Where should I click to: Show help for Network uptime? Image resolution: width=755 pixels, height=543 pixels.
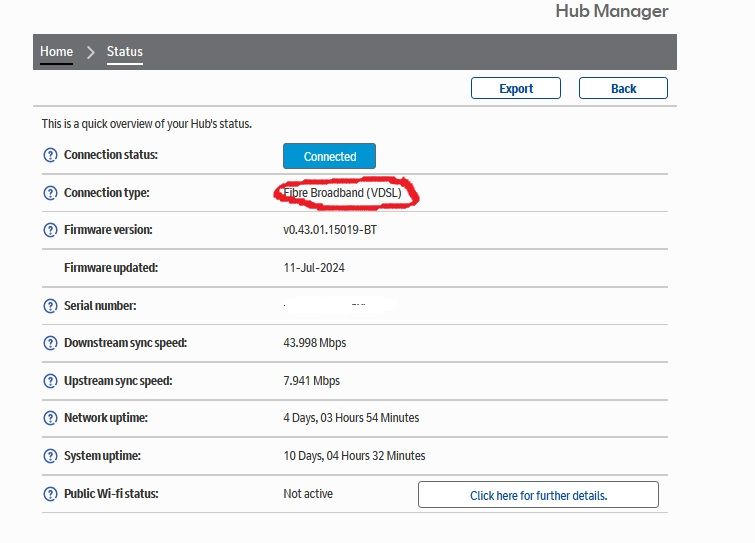coord(50,418)
